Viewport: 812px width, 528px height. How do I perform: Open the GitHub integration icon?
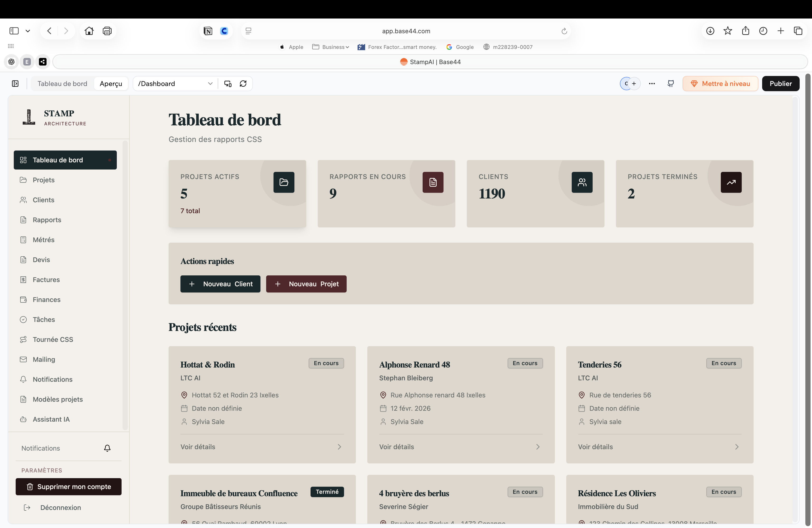tap(671, 84)
